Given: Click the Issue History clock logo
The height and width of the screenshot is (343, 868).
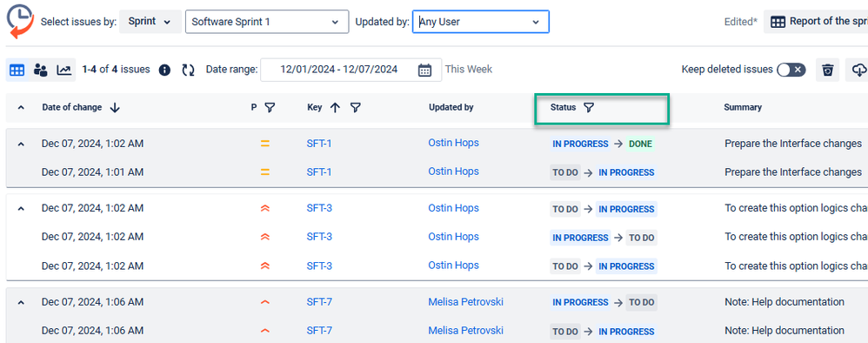Looking at the screenshot, I should (20, 22).
